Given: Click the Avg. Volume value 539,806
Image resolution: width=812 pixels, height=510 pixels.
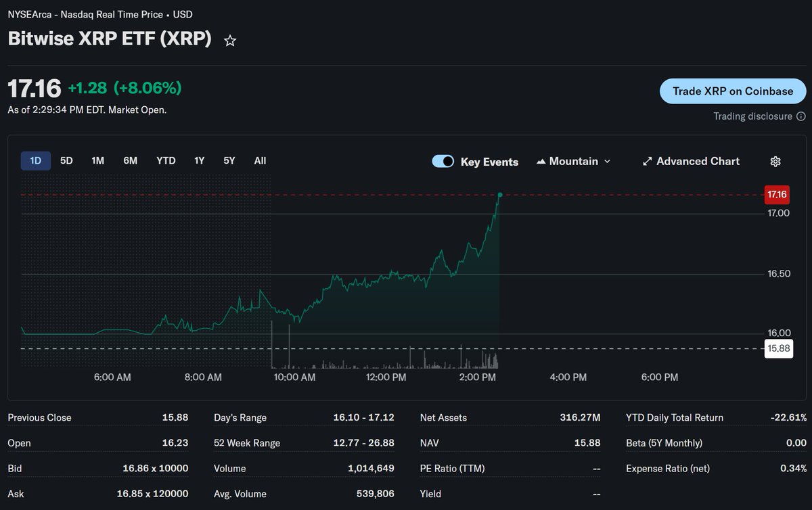Looking at the screenshot, I should pyautogui.click(x=376, y=494).
